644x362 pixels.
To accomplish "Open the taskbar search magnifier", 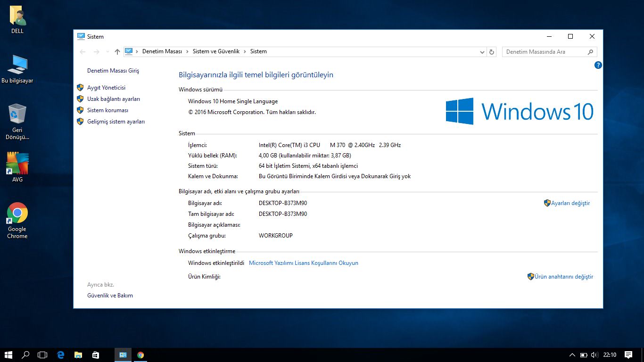I will (x=26, y=355).
